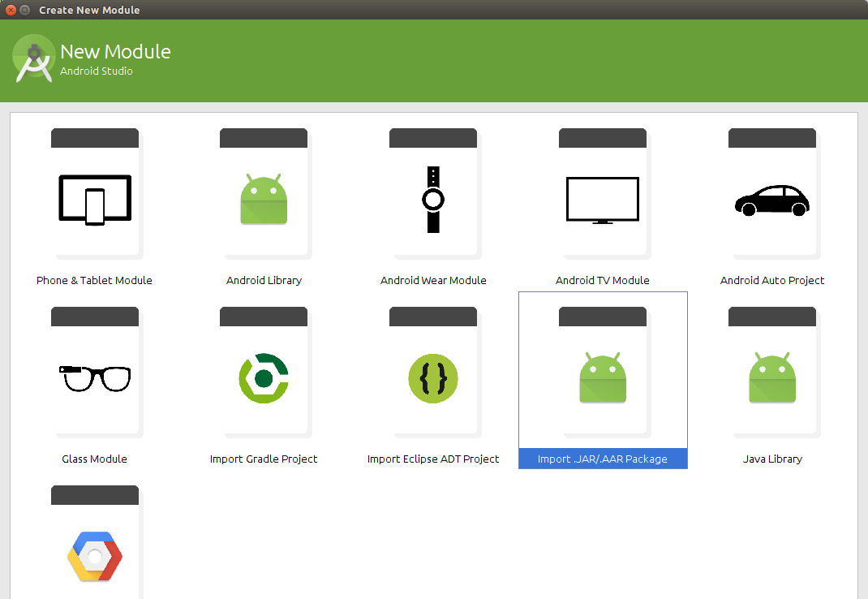Click the "Android TV Module" label
Image resolution: width=868 pixels, height=599 pixels.
point(602,280)
